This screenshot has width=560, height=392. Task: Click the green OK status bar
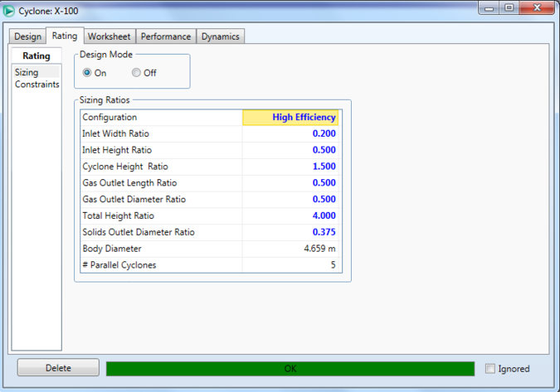point(290,369)
